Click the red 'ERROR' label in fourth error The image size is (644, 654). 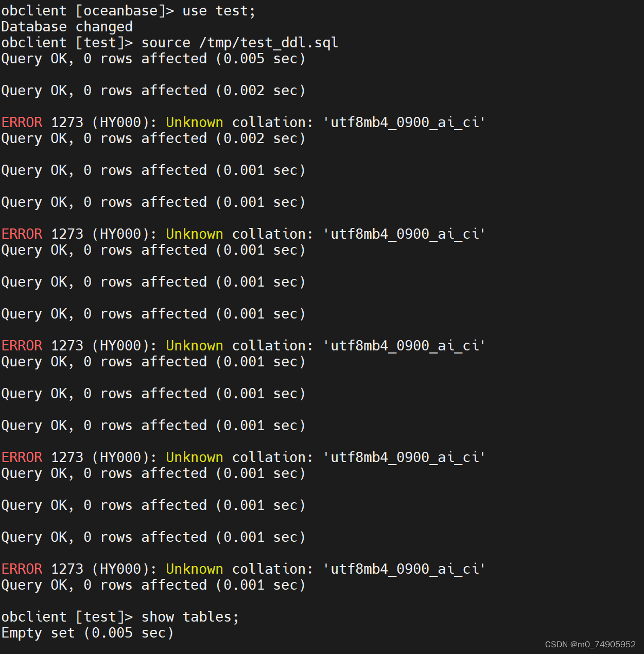(x=22, y=457)
